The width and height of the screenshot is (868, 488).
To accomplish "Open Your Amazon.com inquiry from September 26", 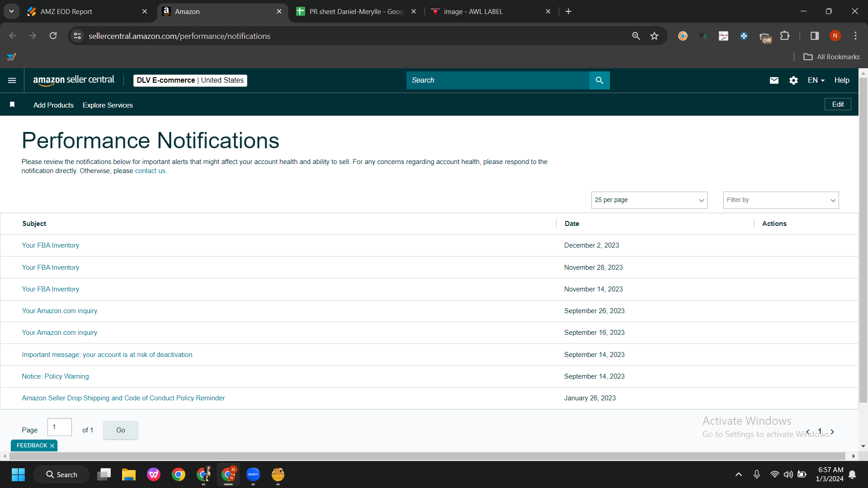I will [x=60, y=311].
